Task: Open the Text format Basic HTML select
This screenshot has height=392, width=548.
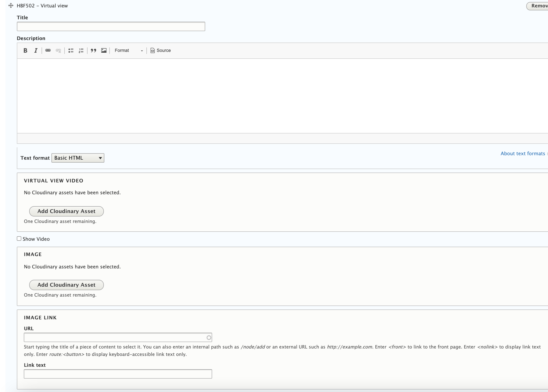Action: click(x=78, y=158)
